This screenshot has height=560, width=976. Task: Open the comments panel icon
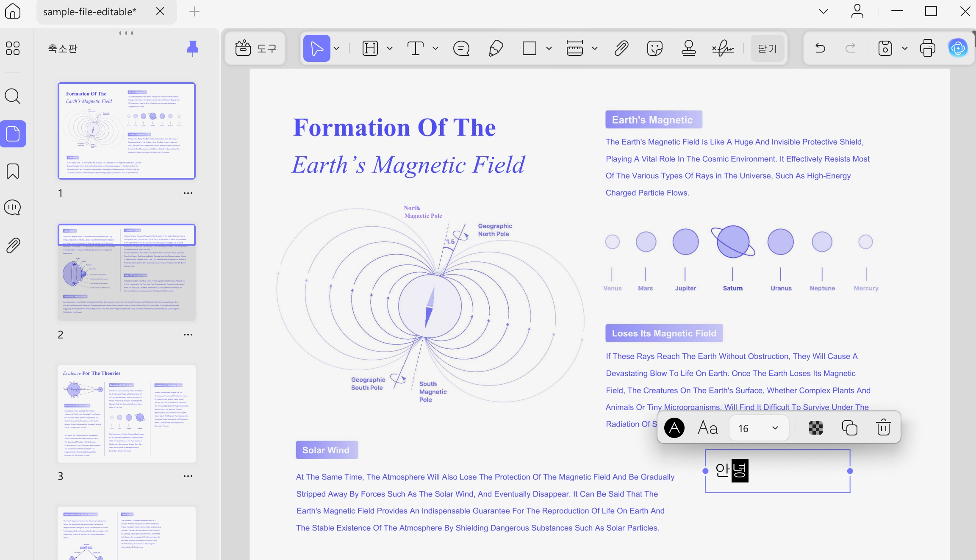pos(13,208)
